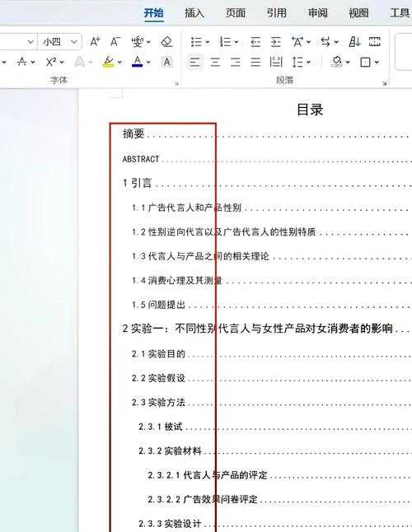Open the font dialog launcher
The width and height of the screenshot is (412, 532).
(176, 83)
